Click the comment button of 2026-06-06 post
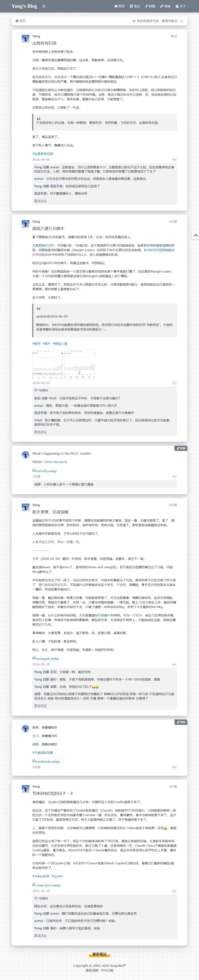The height and width of the screenshot is (980, 199). [x=174, y=160]
